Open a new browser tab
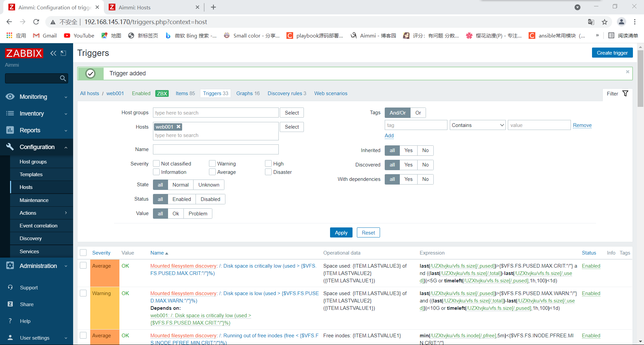This screenshot has height=345, width=644. click(213, 7)
